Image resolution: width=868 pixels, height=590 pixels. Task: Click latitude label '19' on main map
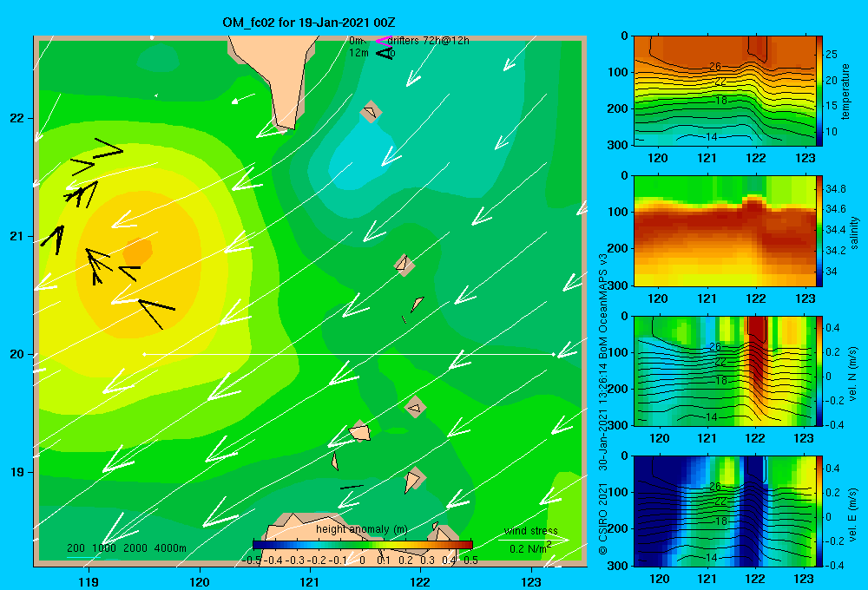pyautogui.click(x=16, y=472)
